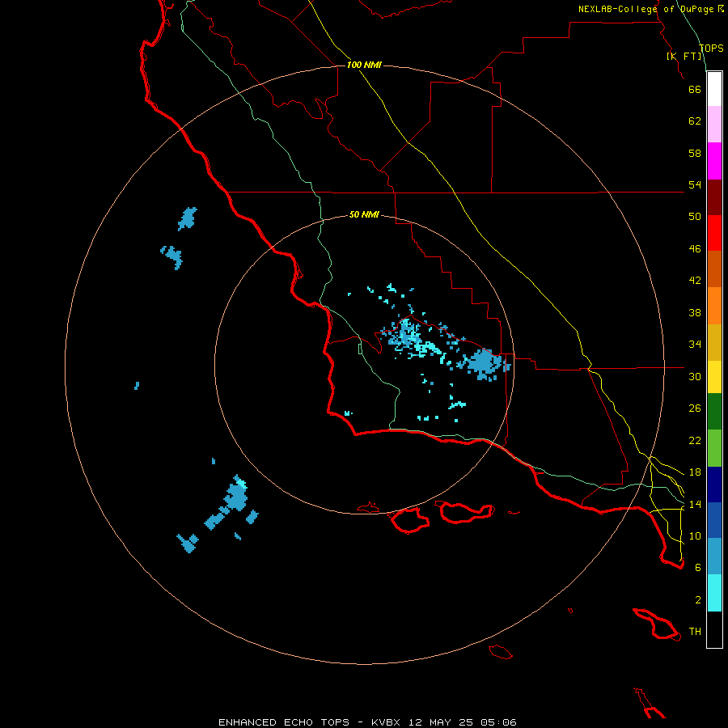Image resolution: width=728 pixels, height=728 pixels.
Task: Click the legend value "62"
Action: pyautogui.click(x=695, y=121)
